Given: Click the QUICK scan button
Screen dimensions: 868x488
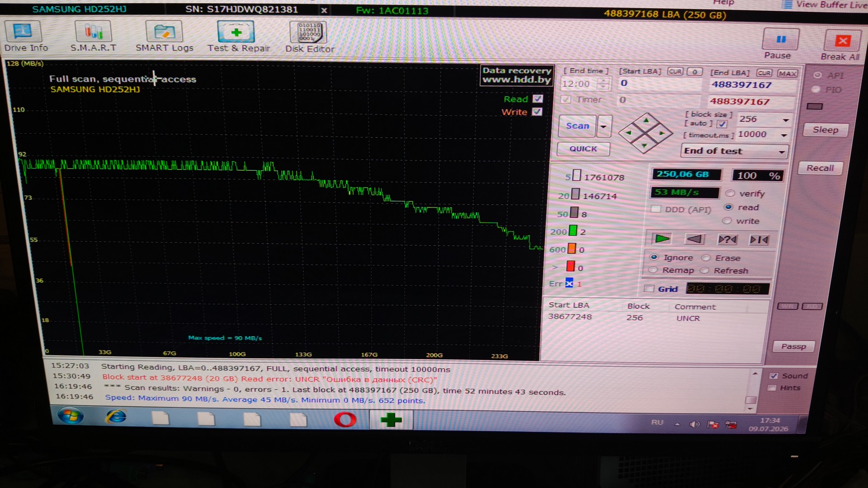Looking at the screenshot, I should 583,149.
